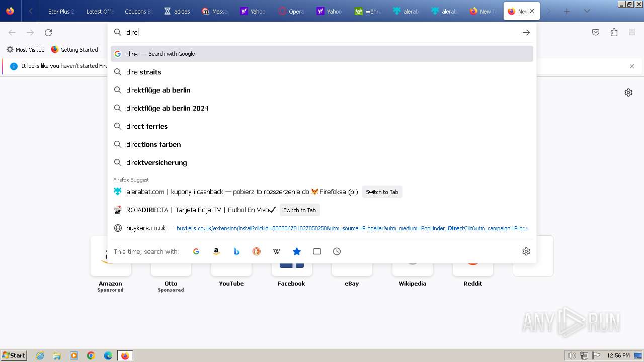Select 'direktflüge ab berlin' suggestion

[x=322, y=90]
